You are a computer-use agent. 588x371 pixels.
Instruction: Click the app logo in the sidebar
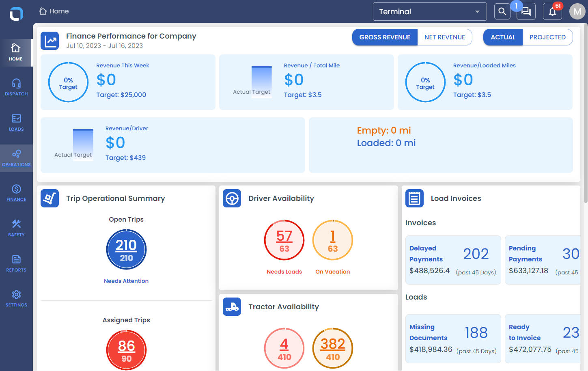pos(16,13)
